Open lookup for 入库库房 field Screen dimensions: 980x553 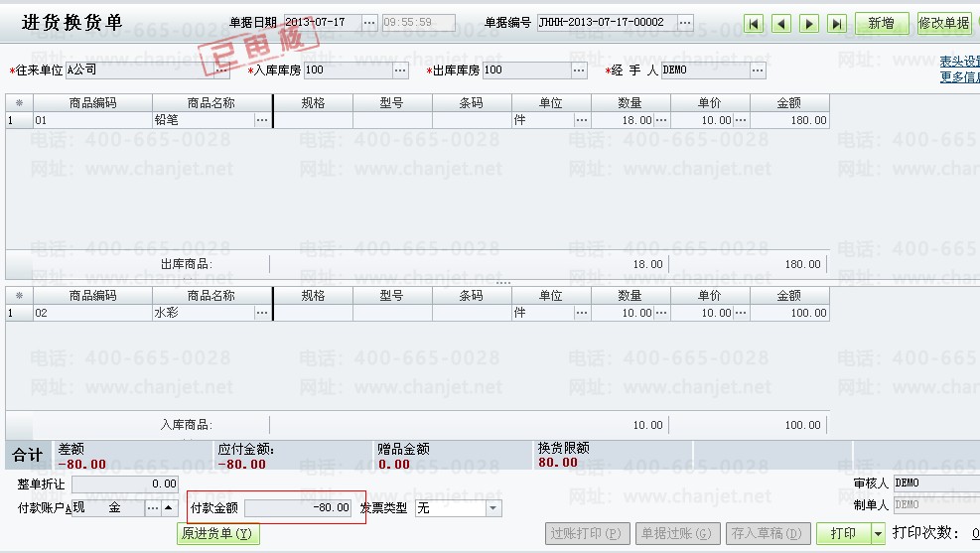(x=400, y=69)
